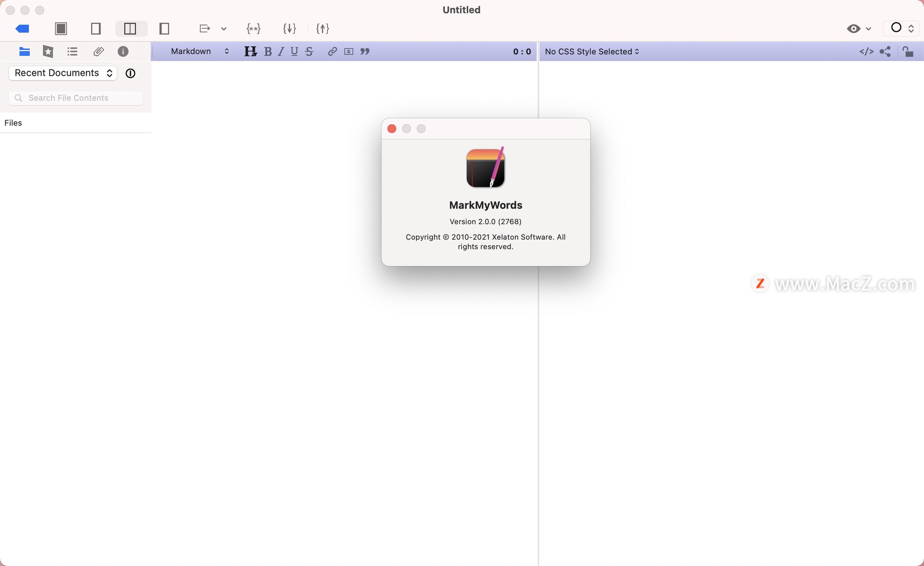
Task: Select the editor-only single pane layout
Action: coord(96,28)
